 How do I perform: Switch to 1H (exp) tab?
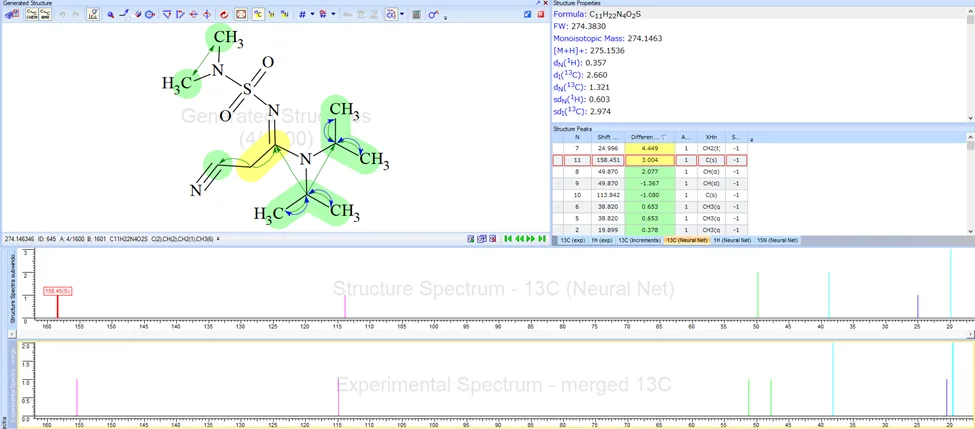pyautogui.click(x=601, y=239)
